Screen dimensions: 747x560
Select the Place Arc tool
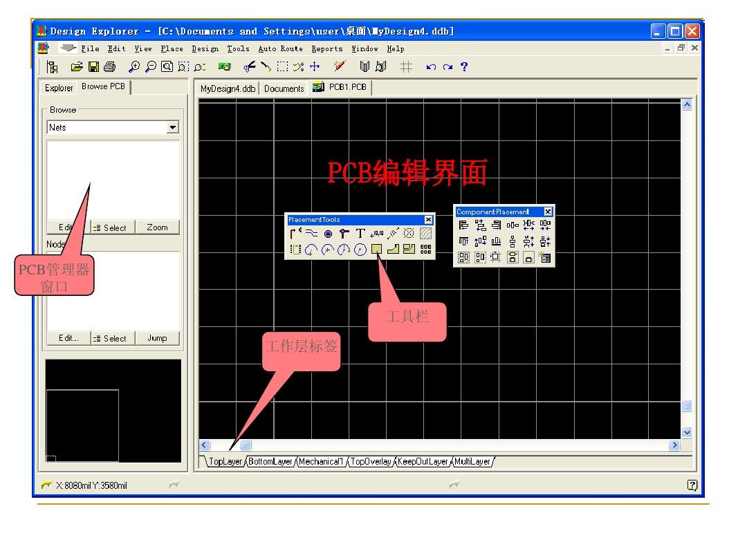pos(313,250)
